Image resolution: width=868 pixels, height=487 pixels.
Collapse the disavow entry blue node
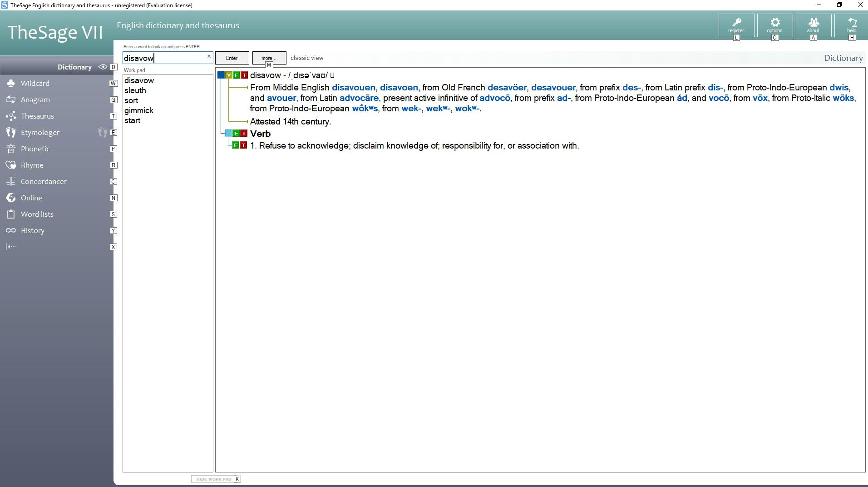pyautogui.click(x=221, y=75)
